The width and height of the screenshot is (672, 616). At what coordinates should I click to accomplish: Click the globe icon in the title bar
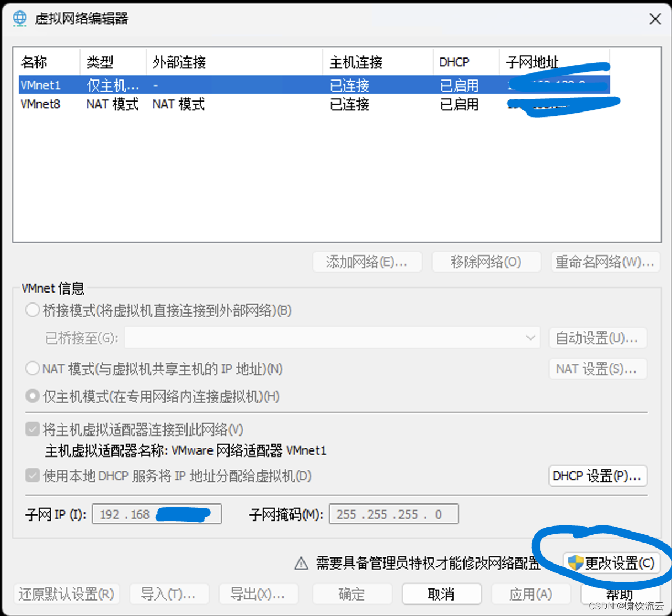pyautogui.click(x=20, y=18)
